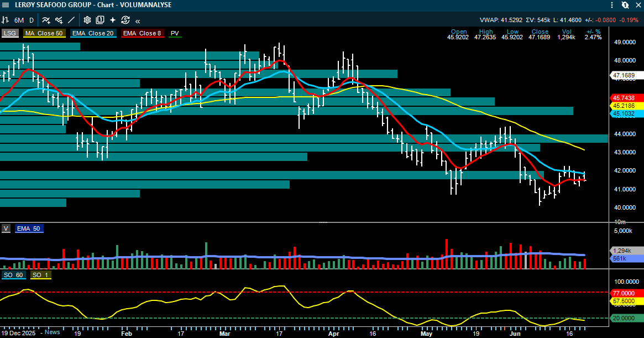The width and height of the screenshot is (644, 338).
Task: Click the 100.0000 stochastic axis label
Action: point(626,282)
